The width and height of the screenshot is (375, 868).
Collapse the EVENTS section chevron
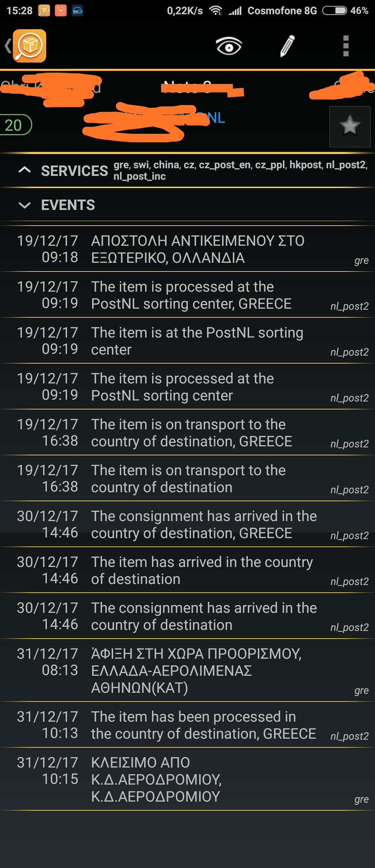coord(25,205)
